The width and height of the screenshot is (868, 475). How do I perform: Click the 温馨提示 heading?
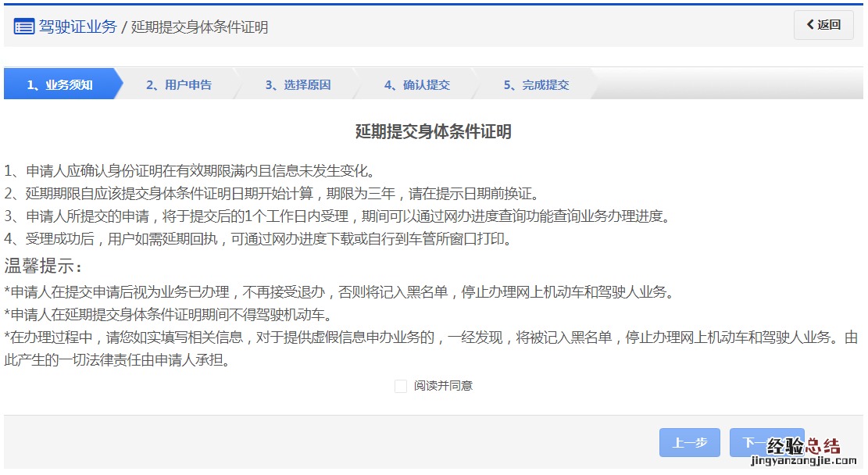(x=44, y=266)
